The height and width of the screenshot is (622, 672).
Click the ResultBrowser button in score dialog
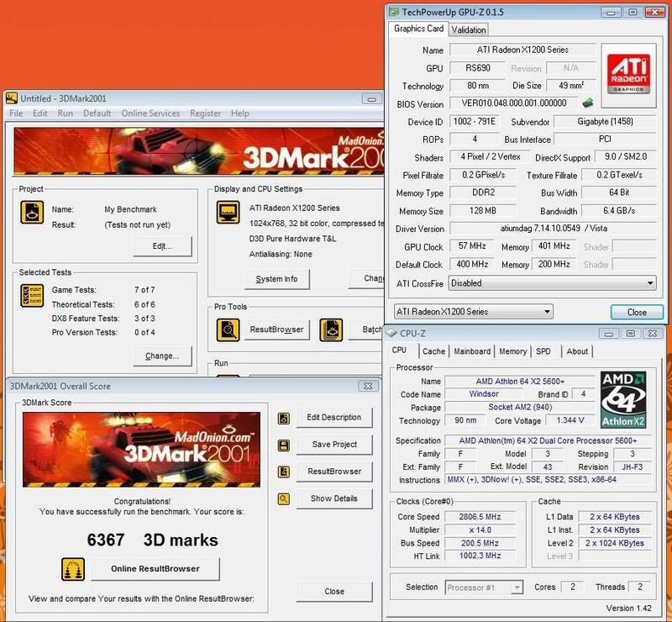334,472
